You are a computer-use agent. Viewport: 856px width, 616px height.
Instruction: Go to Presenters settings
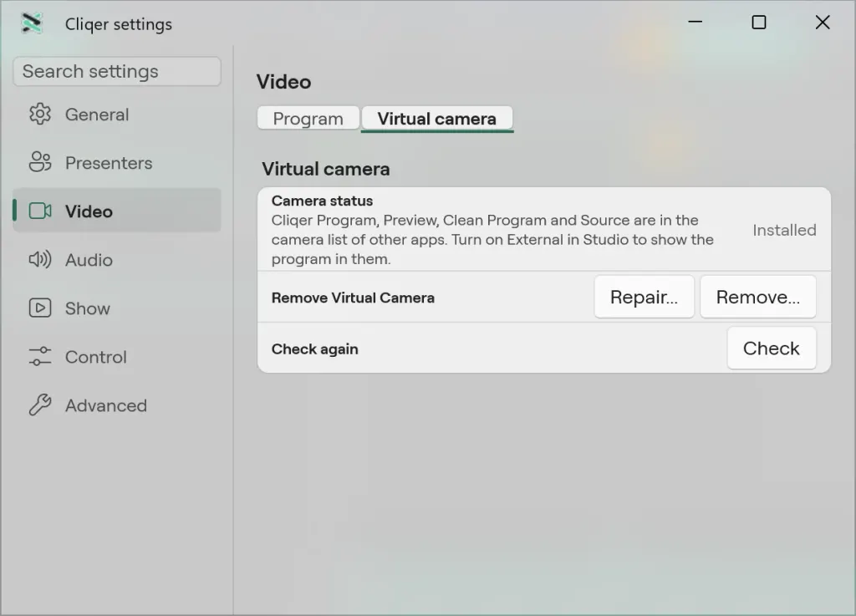(x=117, y=163)
